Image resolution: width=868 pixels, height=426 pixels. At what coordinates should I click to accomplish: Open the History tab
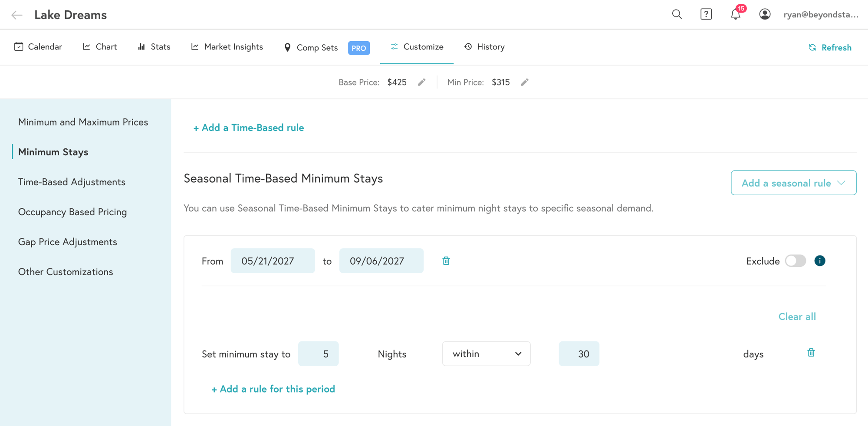point(484,47)
